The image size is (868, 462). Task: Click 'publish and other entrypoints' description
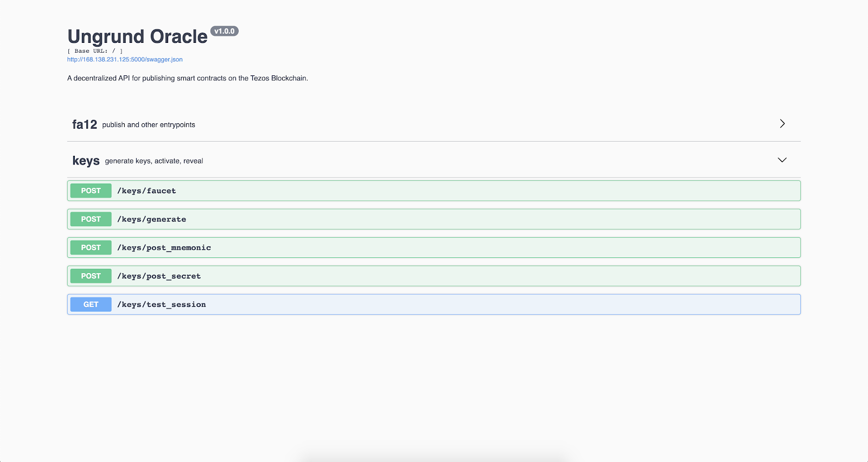pos(149,125)
